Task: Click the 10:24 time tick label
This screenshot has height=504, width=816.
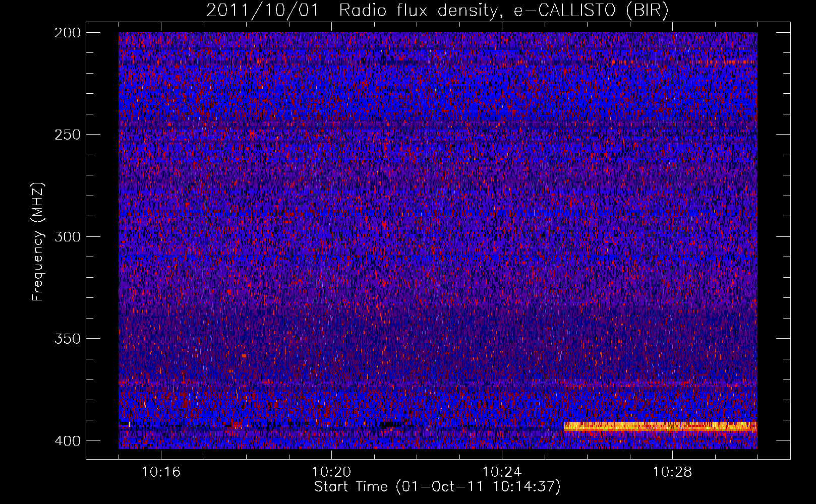Action: [x=502, y=472]
